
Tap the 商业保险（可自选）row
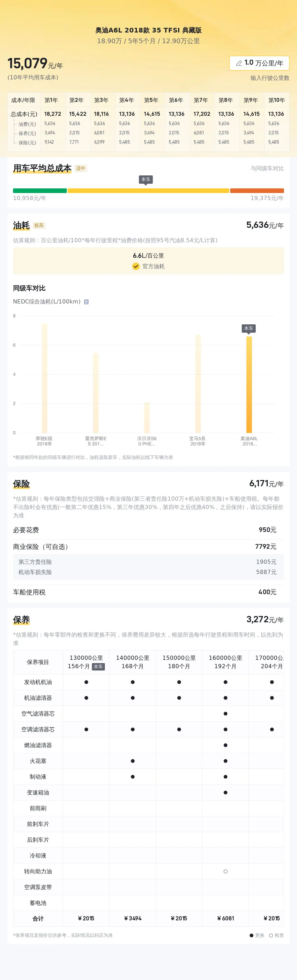tap(148, 547)
